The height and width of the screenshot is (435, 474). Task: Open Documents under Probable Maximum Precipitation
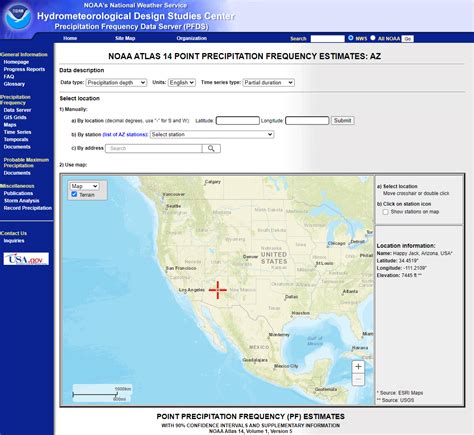(x=17, y=173)
